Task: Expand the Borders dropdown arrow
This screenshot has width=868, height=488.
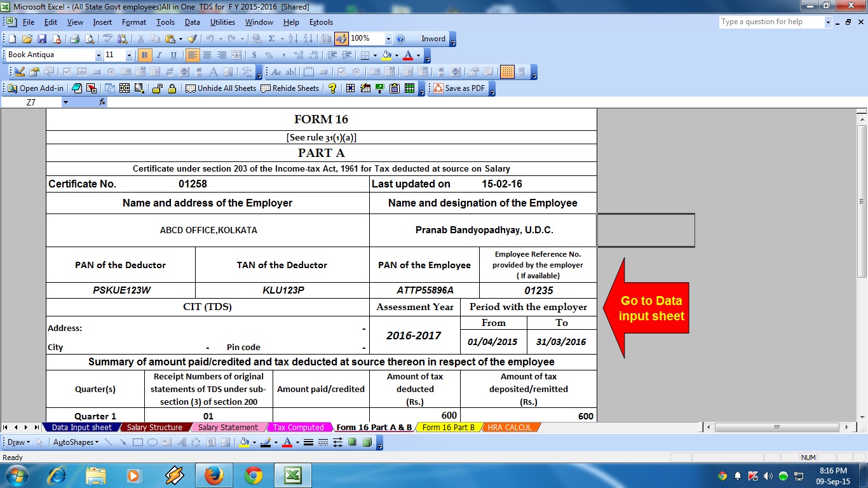Action: click(x=374, y=55)
